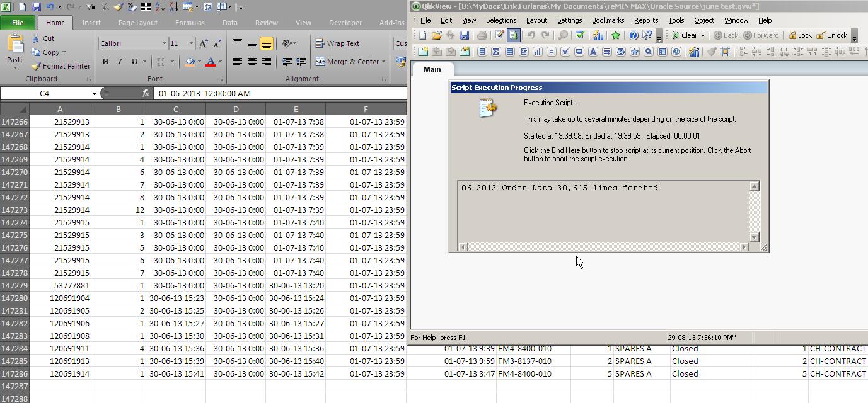The width and height of the screenshot is (868, 403).
Task: Add new sheet in QlikView design toolbar
Action: click(x=422, y=52)
